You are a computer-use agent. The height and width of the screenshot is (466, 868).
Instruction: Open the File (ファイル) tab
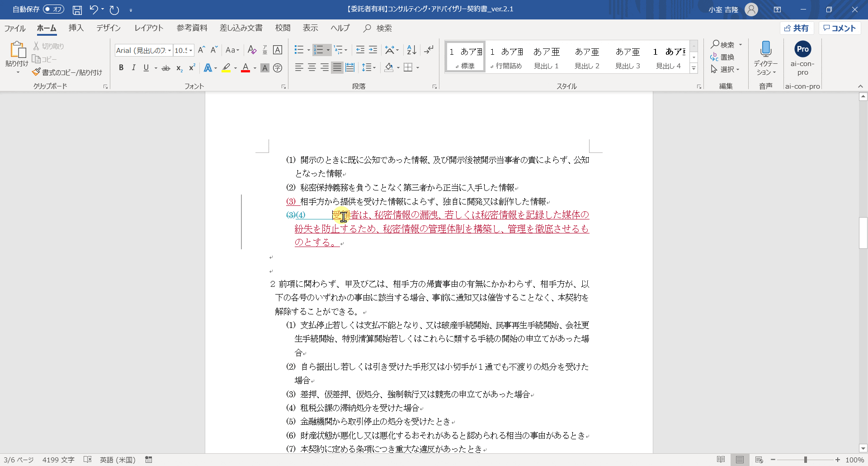[15, 28]
